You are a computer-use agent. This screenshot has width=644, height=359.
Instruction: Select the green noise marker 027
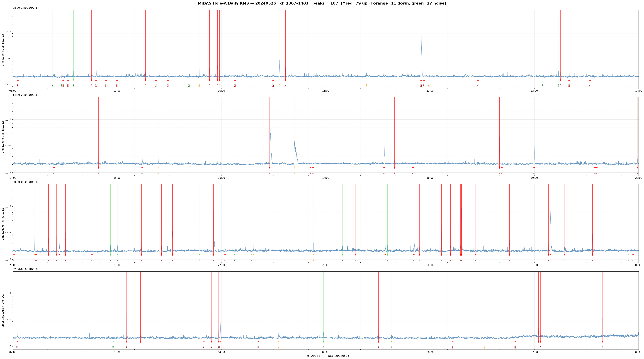pyautogui.click(x=543, y=80)
